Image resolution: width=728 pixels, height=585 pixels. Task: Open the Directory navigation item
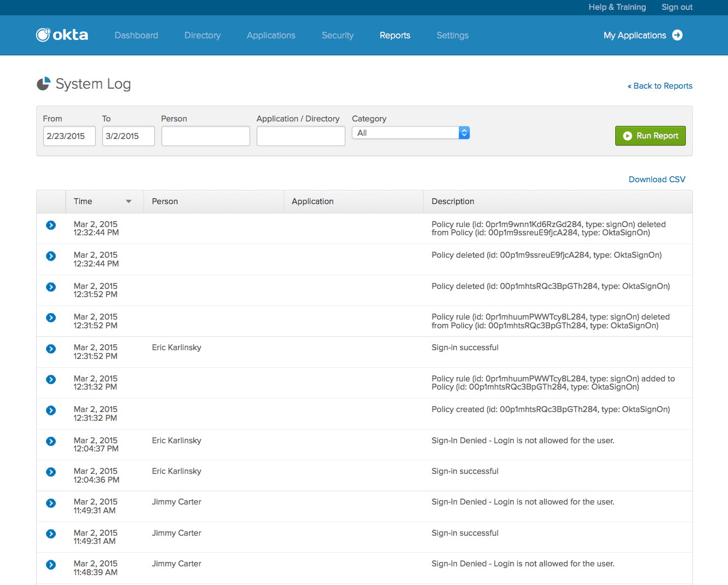[203, 36]
